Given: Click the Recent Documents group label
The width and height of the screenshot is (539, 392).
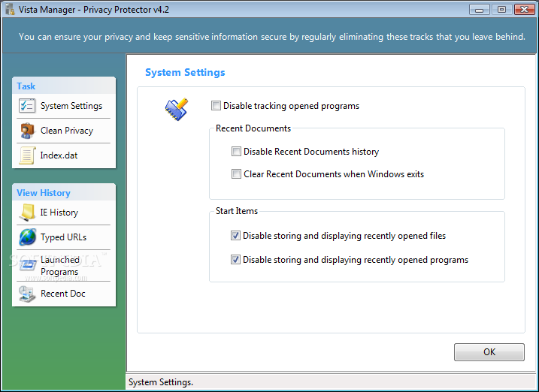Looking at the screenshot, I should pos(253,128).
